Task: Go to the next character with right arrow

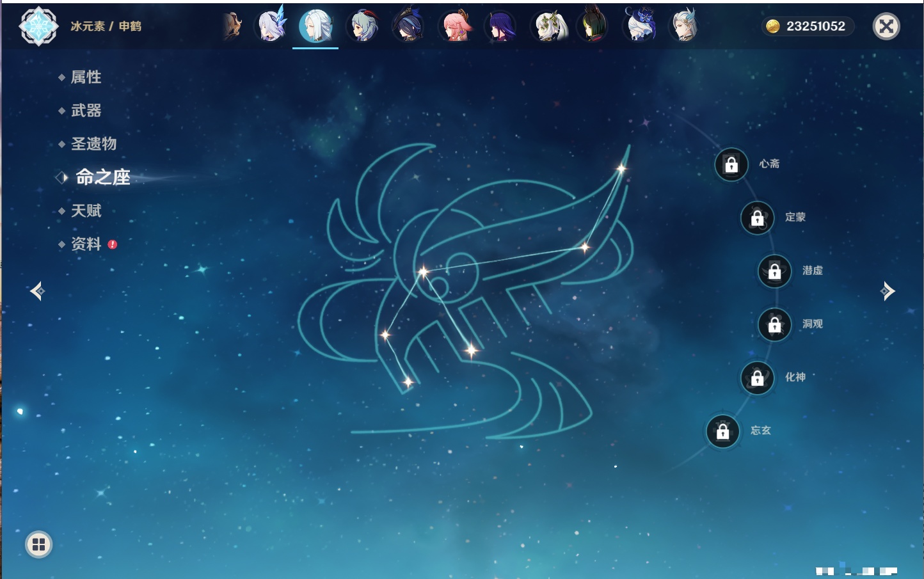Action: 888,291
